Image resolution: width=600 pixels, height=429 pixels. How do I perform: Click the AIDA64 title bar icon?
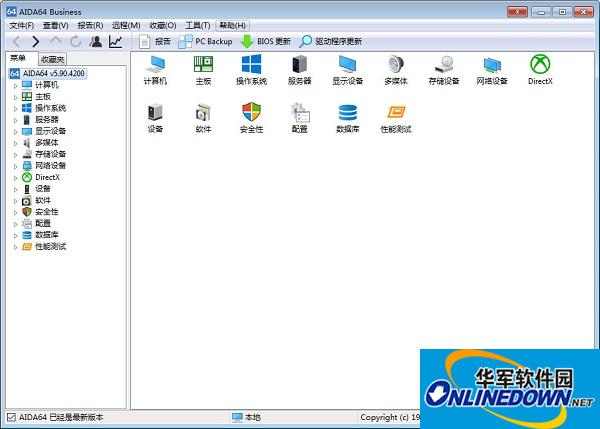click(x=11, y=11)
